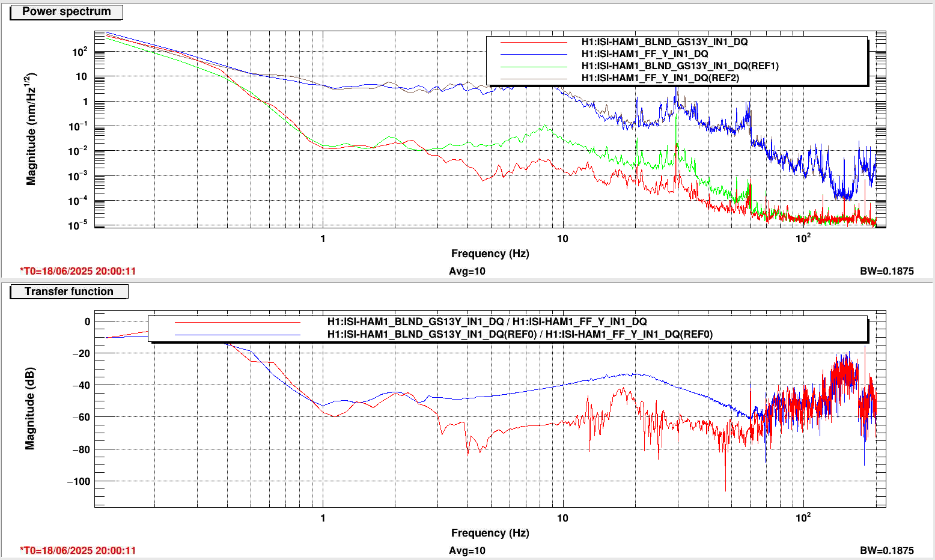This screenshot has height=560, width=935.
Task: Click "Frequency (Hz)" label under Transfer function plot
Action: [x=490, y=533]
